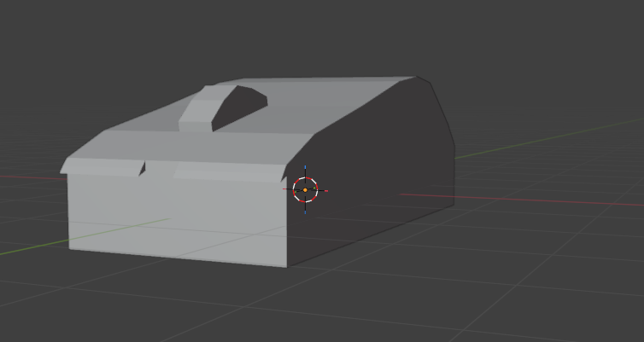This screenshot has width=644, height=342.
Task: Click the light front face of the dormer
Action: pyautogui.click(x=196, y=126)
